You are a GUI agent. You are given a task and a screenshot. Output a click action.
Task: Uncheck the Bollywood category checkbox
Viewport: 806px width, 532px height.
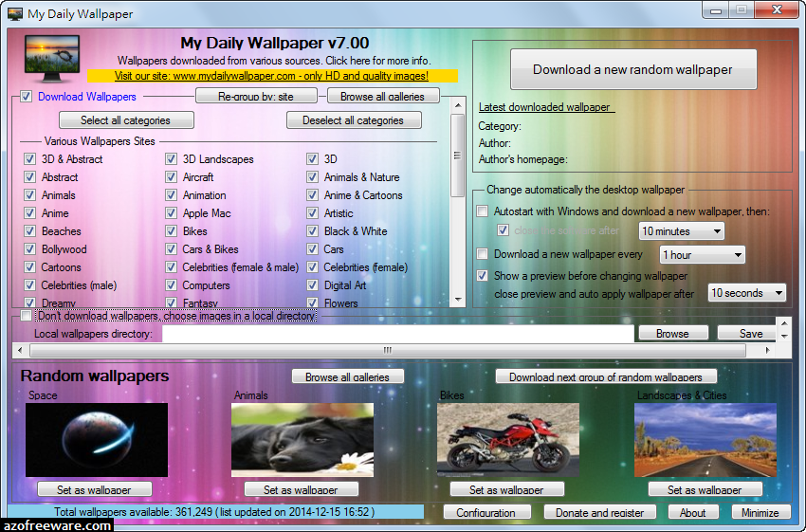pyautogui.click(x=29, y=249)
